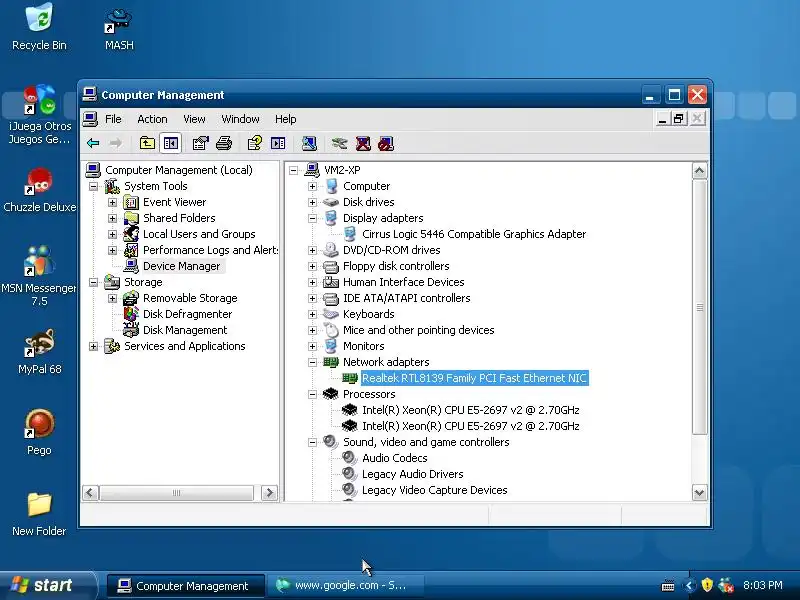Select the first Intel Xeon CPU entry
Viewport: 800px width, 600px height.
(x=470, y=410)
